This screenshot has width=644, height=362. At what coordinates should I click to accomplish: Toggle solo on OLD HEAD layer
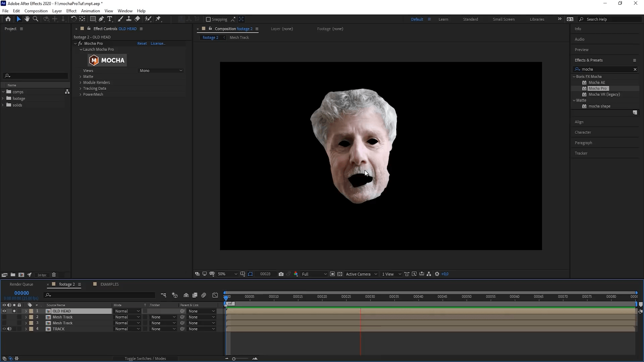(x=14, y=311)
